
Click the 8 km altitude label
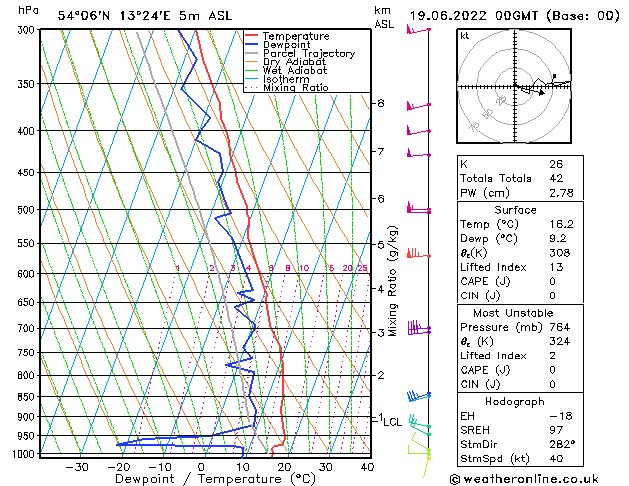(x=381, y=103)
